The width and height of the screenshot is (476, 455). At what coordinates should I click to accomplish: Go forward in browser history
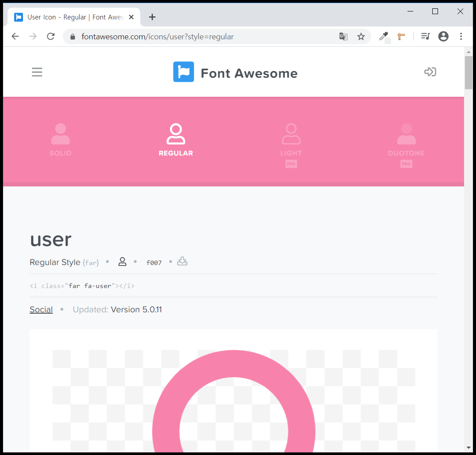point(33,36)
